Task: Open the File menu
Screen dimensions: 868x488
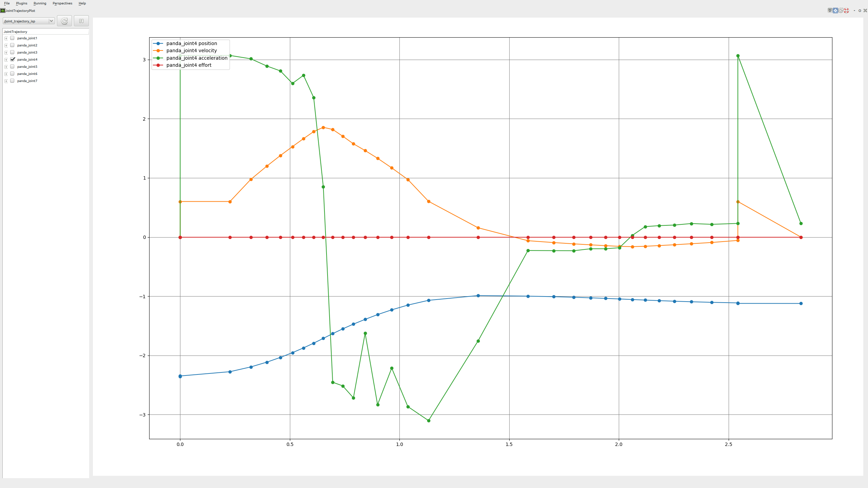Action: pos(7,3)
